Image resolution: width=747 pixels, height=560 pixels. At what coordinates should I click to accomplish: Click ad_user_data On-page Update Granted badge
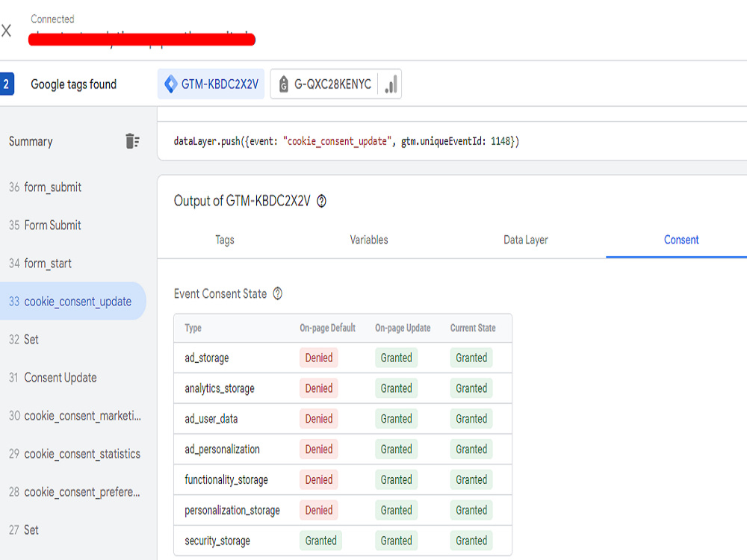[x=396, y=419]
